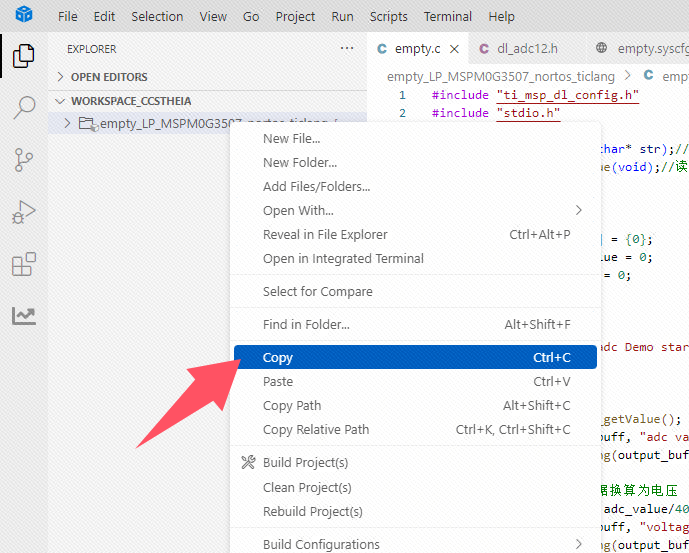The height and width of the screenshot is (553, 689).
Task: Open the Run menu
Action: [x=342, y=16]
